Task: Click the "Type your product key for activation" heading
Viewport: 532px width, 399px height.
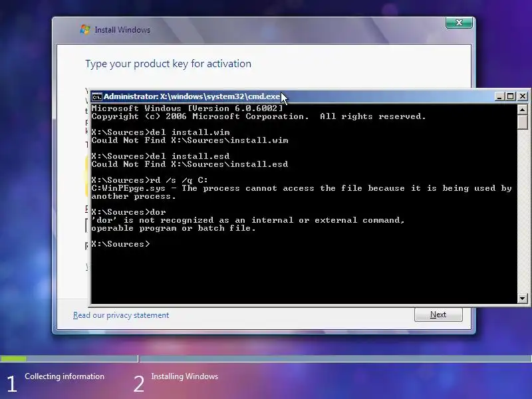Action: [168, 64]
